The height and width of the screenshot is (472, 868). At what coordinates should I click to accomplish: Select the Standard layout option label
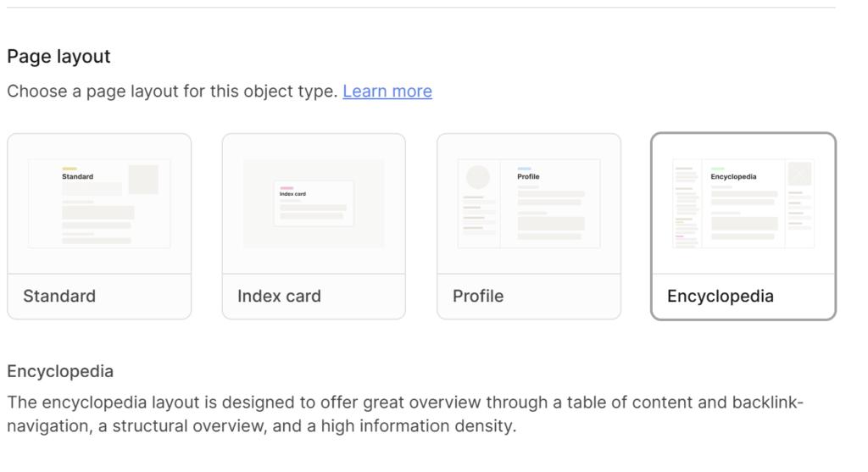point(59,297)
